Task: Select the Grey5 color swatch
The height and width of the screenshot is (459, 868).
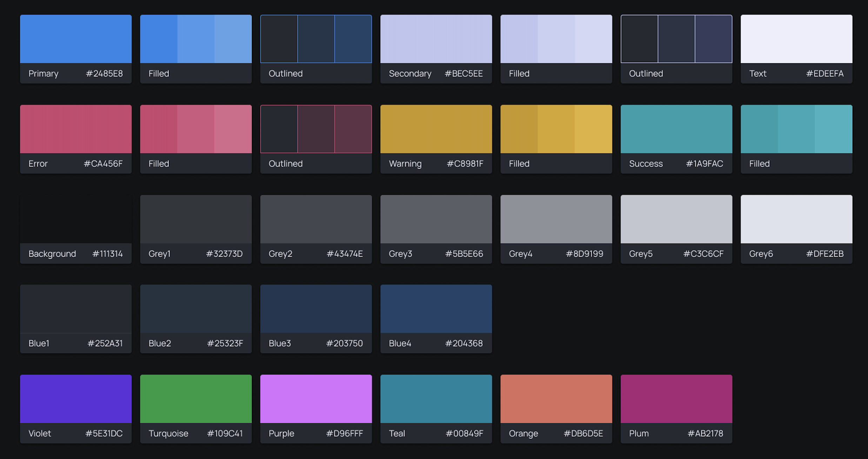Action: [676, 219]
